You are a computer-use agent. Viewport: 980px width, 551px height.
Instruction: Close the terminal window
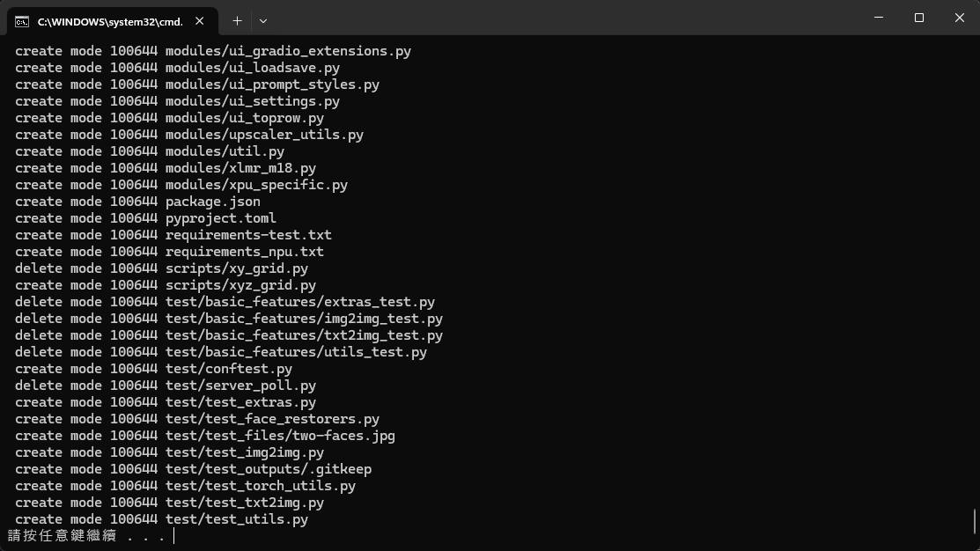[960, 18]
